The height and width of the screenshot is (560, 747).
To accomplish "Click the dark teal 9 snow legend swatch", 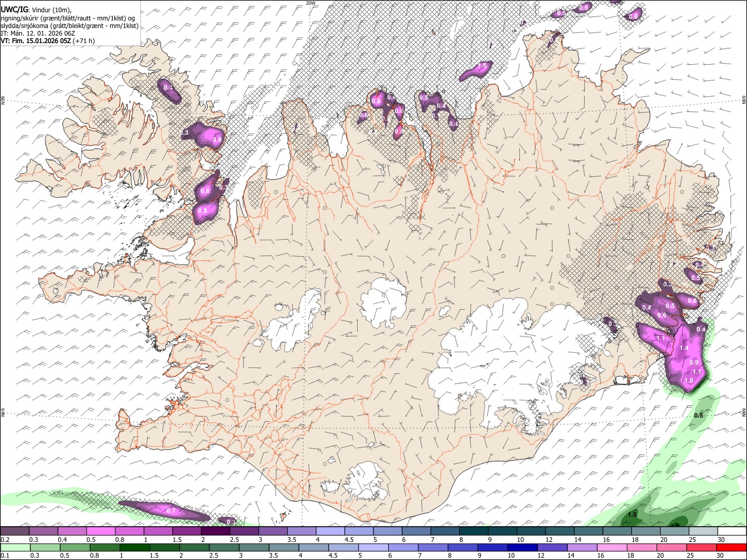I will [x=502, y=531].
